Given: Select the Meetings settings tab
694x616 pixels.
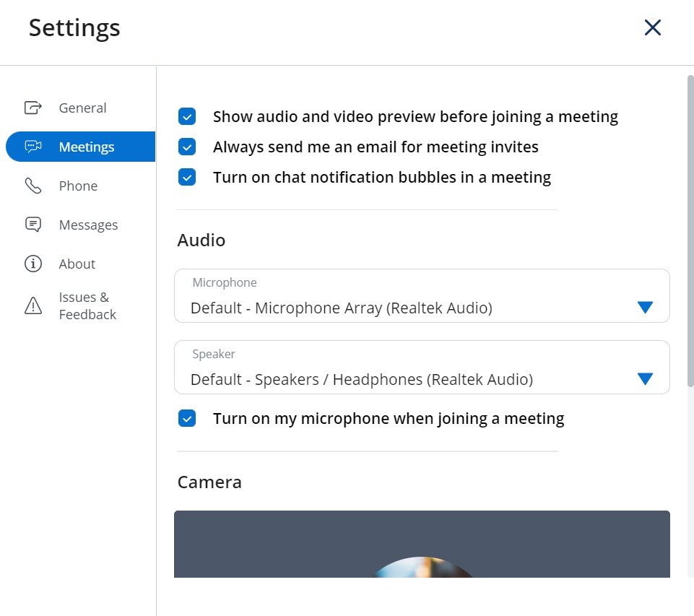Looking at the screenshot, I should click(81, 147).
